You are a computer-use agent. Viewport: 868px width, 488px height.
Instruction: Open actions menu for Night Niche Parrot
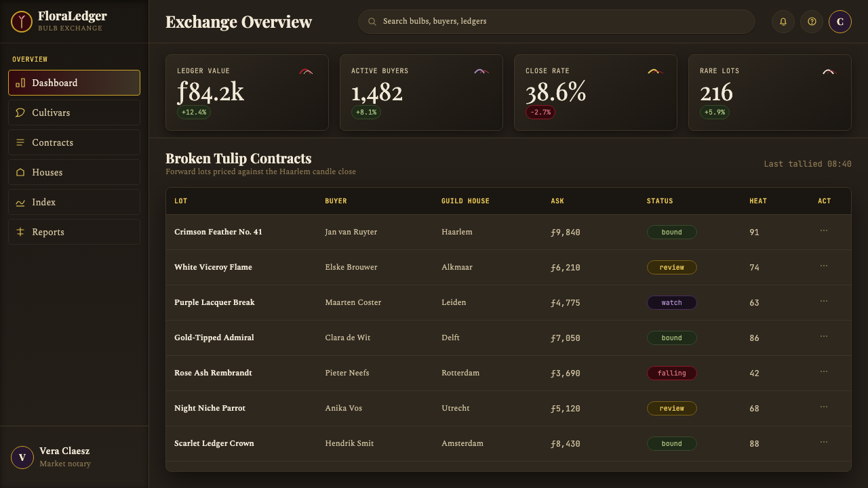coord(824,407)
